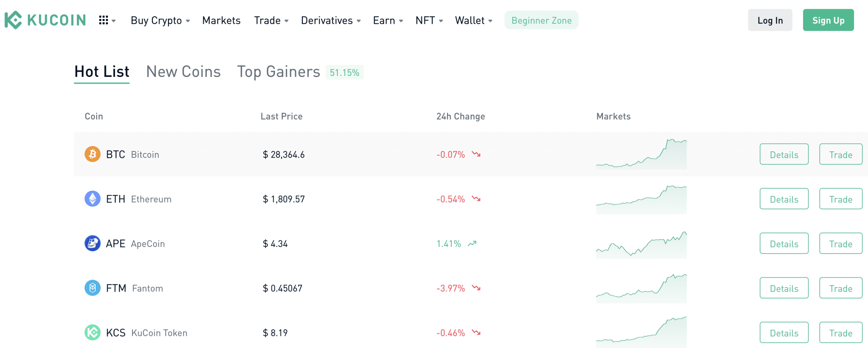Click the Bitcoin market sparkline chart
868x364 pixels.
(641, 154)
